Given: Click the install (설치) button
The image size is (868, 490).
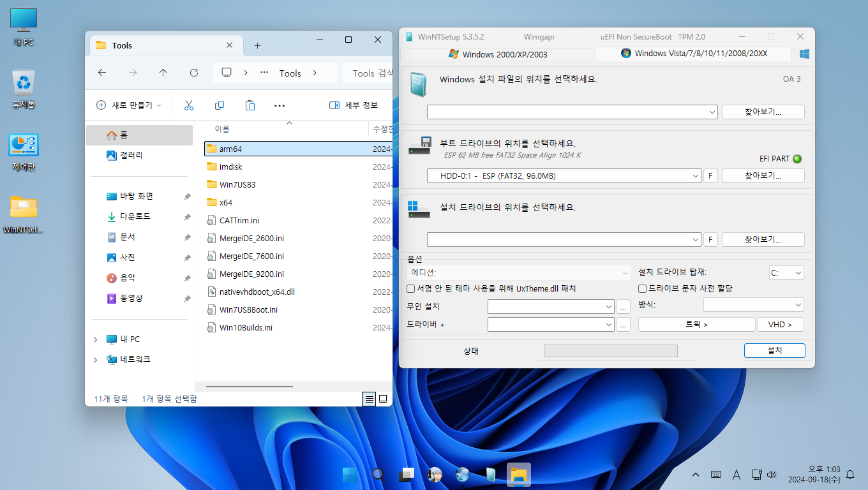Looking at the screenshot, I should point(774,351).
